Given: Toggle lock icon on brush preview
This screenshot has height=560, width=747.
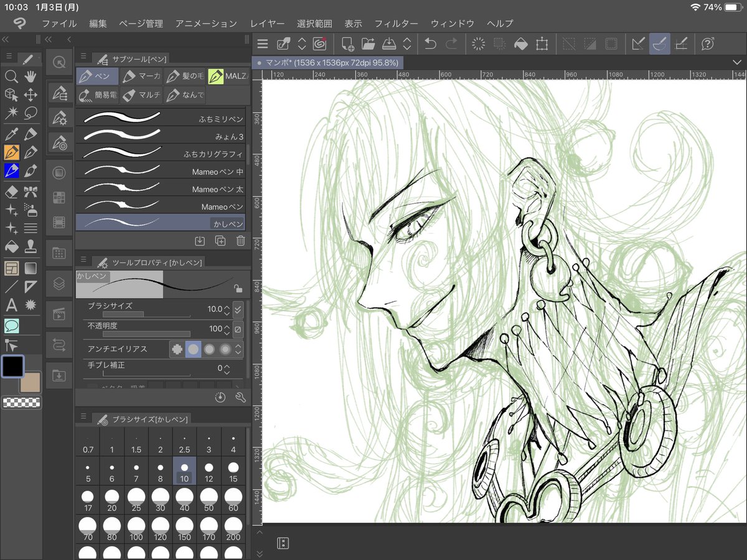Looking at the screenshot, I should tap(237, 288).
